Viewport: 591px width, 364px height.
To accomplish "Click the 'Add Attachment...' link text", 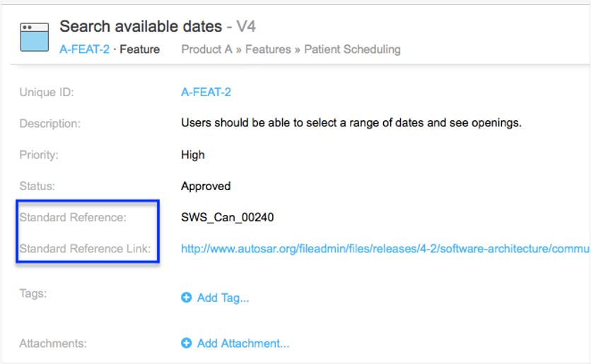I will tap(243, 344).
